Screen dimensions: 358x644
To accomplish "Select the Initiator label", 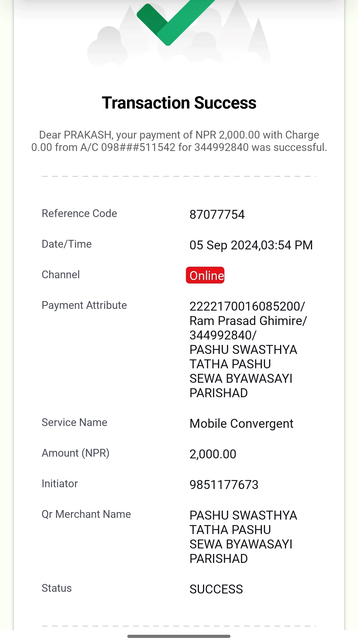I will (60, 484).
